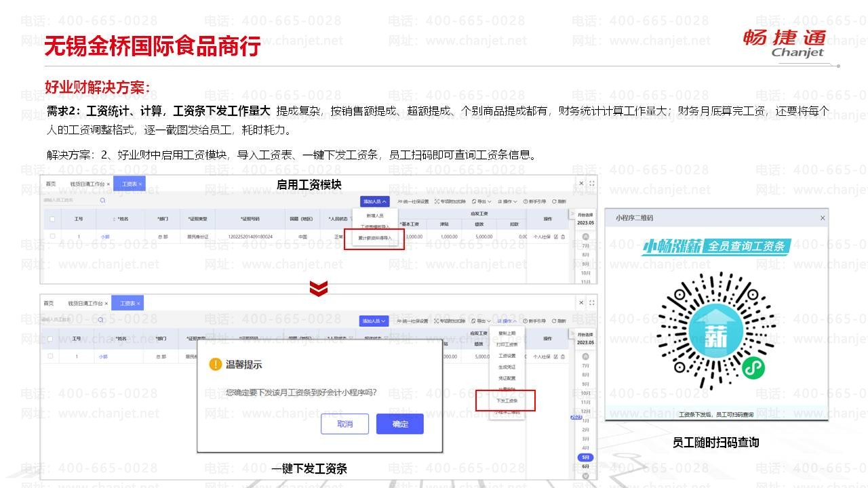Open 统一社保设置 in lower toolbar
This screenshot has height=488, width=868.
pos(413,321)
